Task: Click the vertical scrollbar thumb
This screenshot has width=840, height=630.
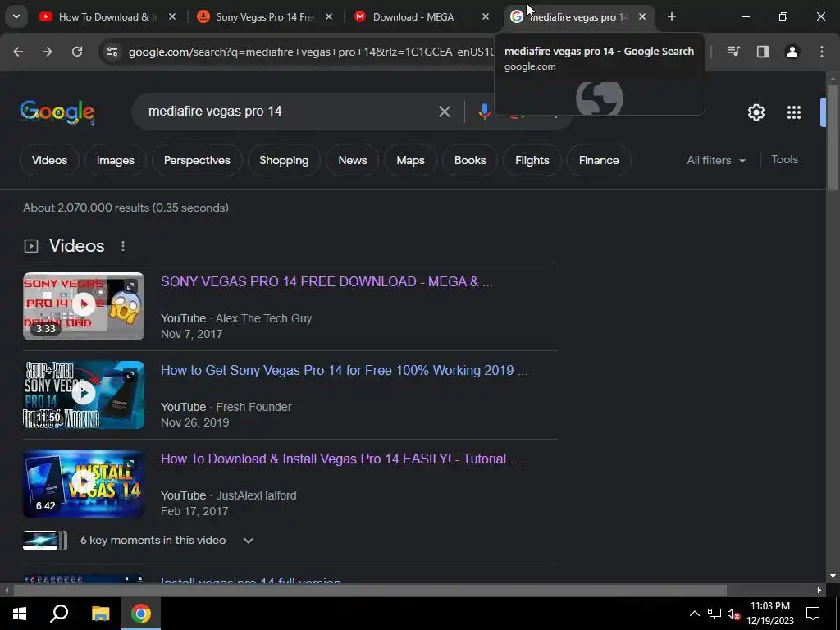Action: [833, 137]
